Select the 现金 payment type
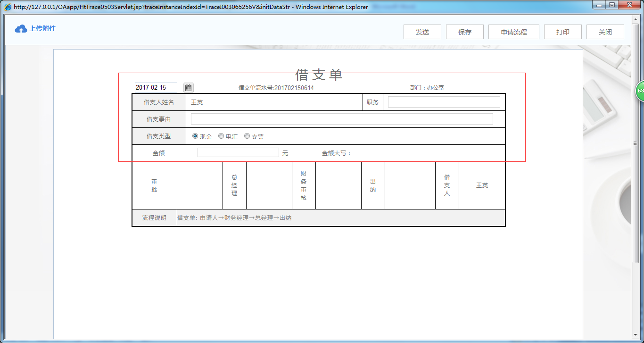Image resolution: width=644 pixels, height=343 pixels. (194, 136)
